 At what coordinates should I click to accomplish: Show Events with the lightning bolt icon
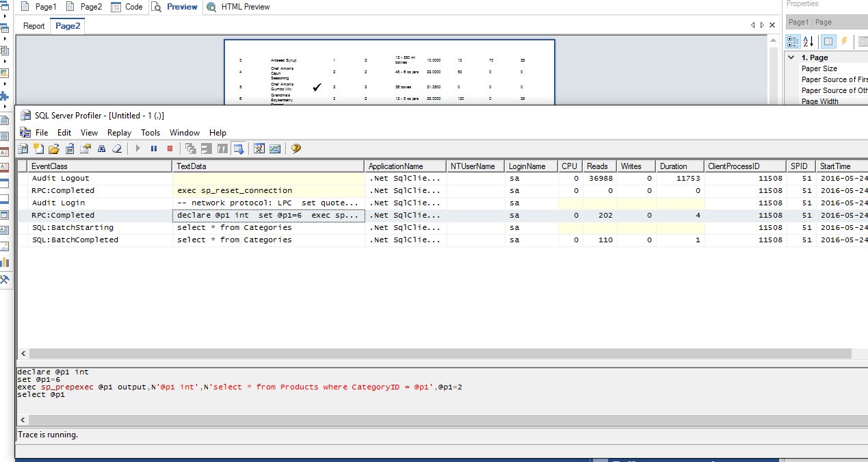844,41
